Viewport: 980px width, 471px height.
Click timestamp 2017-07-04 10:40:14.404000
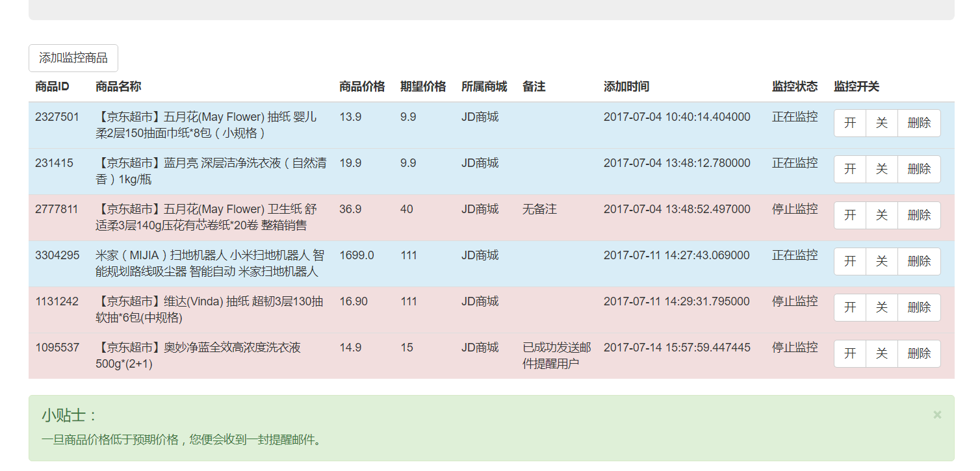coord(677,117)
